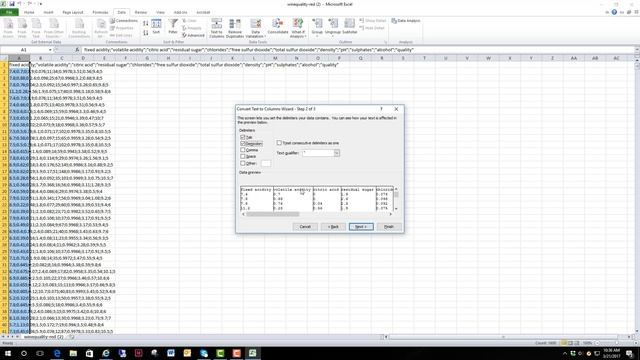Click the Save icon in quick access toolbar
The width and height of the screenshot is (640, 360).
(12, 4)
